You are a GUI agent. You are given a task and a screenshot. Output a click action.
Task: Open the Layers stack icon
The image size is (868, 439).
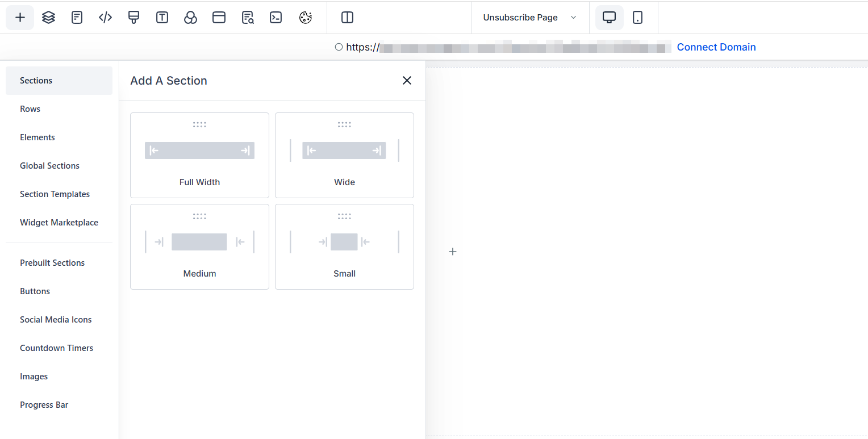[48, 18]
